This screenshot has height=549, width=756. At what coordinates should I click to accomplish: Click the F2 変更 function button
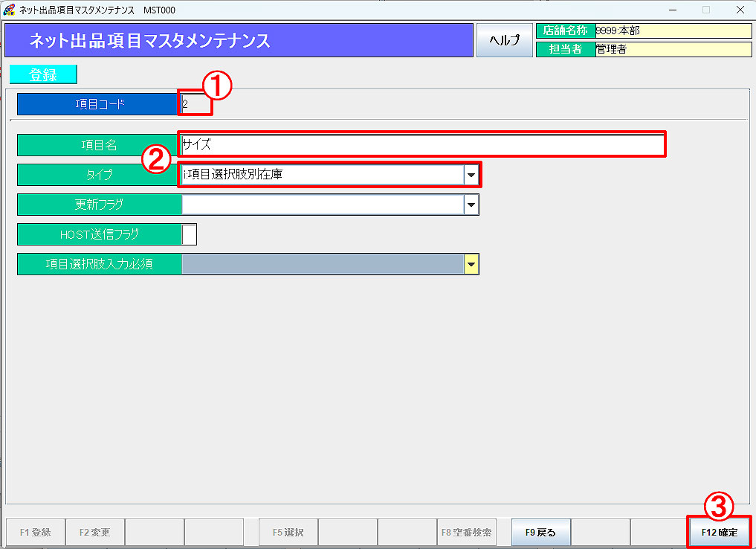[95, 532]
